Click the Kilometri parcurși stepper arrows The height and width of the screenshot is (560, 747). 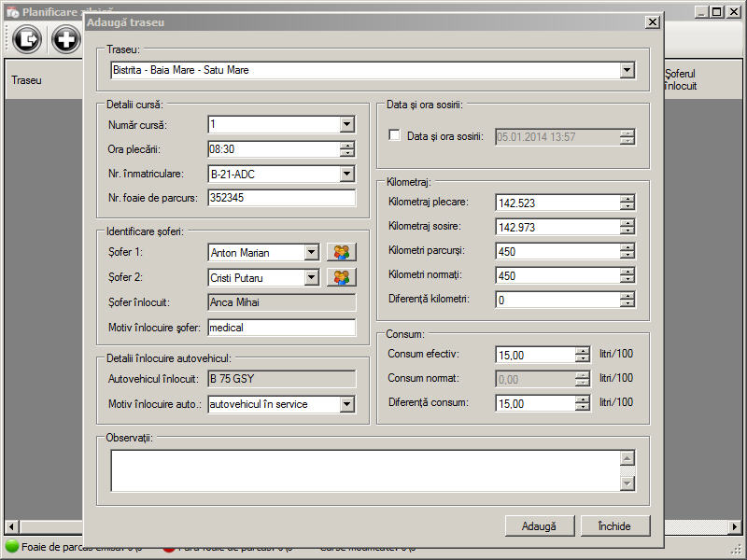(x=627, y=251)
